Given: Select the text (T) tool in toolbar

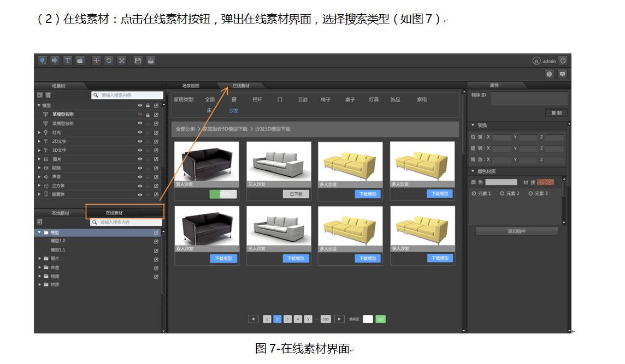Looking at the screenshot, I should point(67,61).
